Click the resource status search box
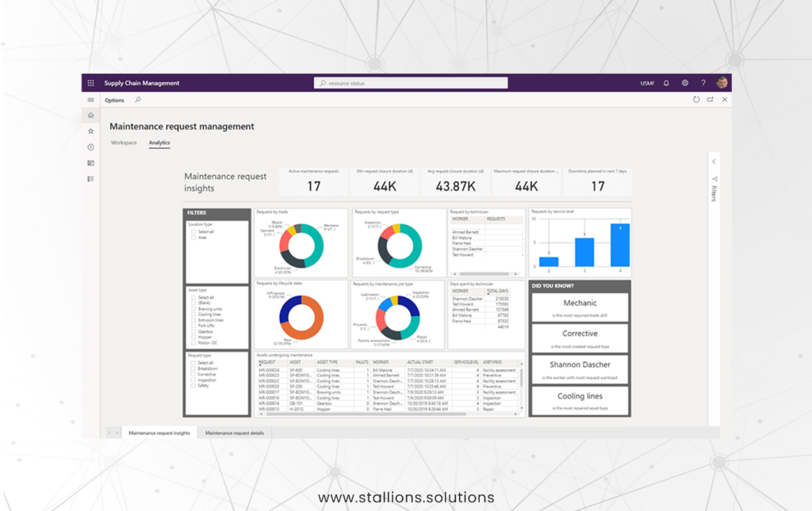812x511 pixels. pyautogui.click(x=411, y=82)
